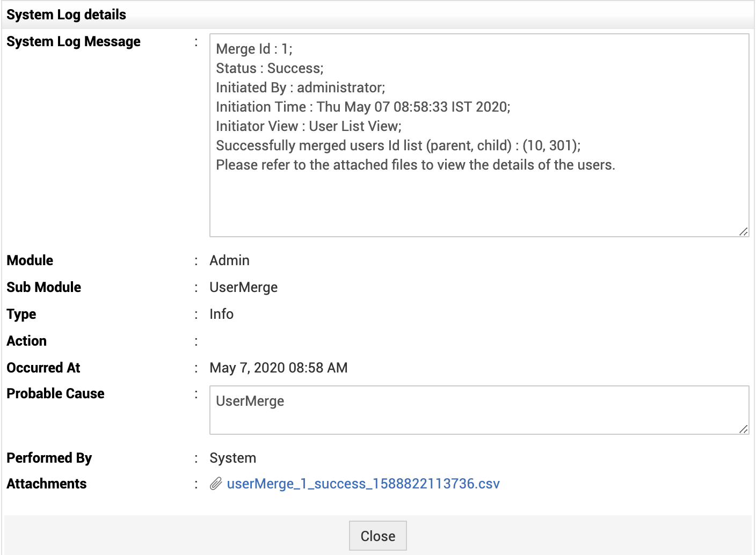Click the Info type value
756x555 pixels.
tap(222, 314)
